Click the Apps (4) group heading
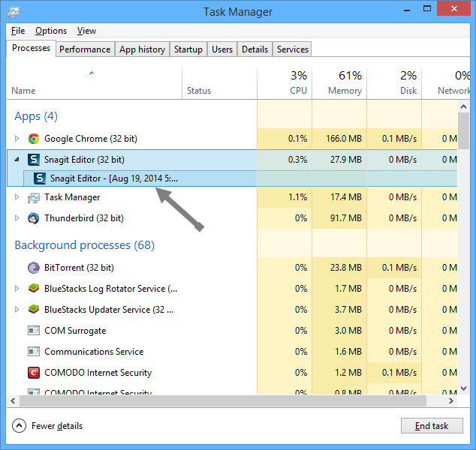The image size is (476, 450). (36, 116)
